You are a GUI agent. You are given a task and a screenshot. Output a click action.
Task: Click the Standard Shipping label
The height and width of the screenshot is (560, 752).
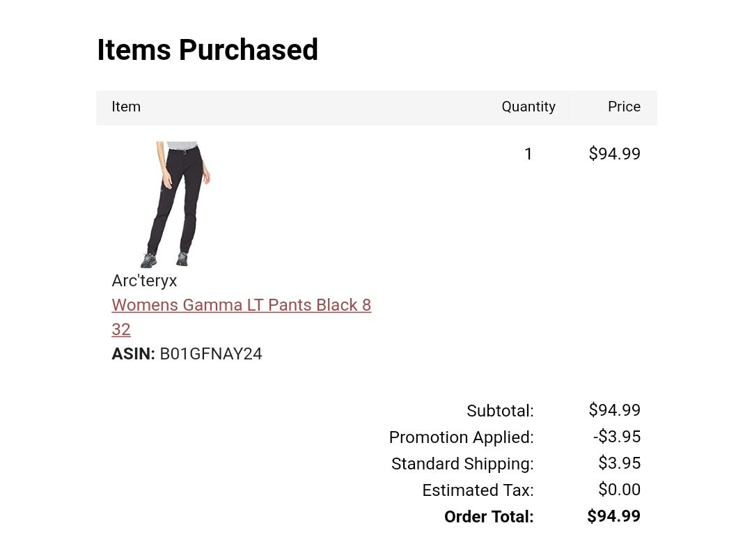462,464
